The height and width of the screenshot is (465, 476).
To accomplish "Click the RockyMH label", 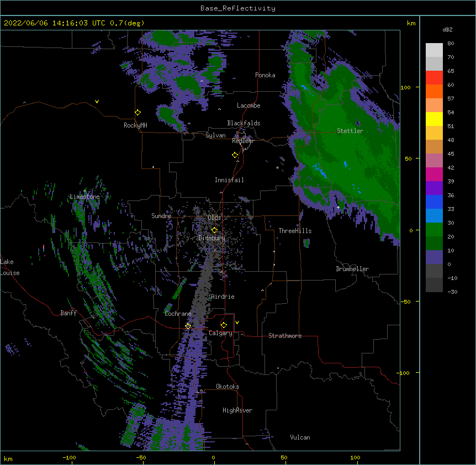I will point(135,125).
